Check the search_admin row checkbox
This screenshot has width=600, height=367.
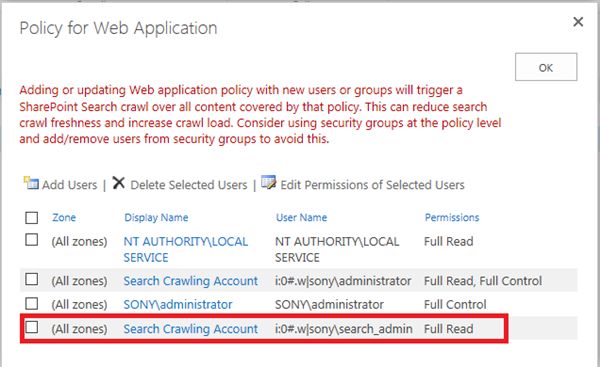(x=31, y=327)
